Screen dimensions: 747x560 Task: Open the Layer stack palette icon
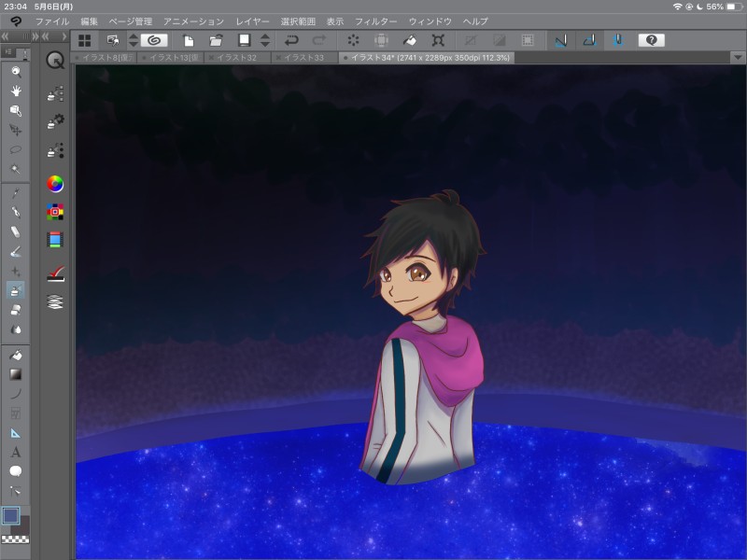point(55,301)
